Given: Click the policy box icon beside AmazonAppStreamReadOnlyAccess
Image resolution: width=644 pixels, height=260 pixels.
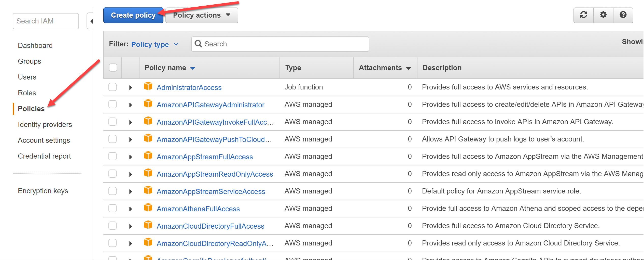Looking at the screenshot, I should coord(148,173).
